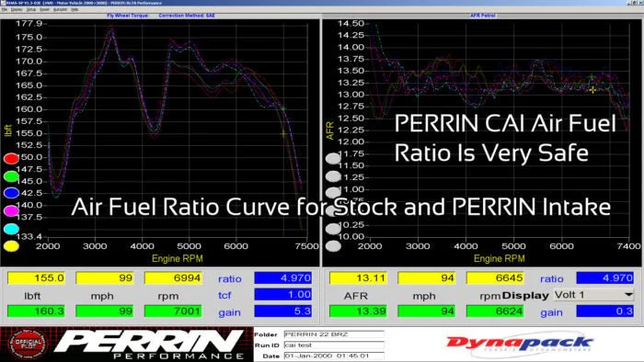The height and width of the screenshot is (362, 644).
Task: Click the Volt 1 dropdown arrow
Action: tap(628, 295)
